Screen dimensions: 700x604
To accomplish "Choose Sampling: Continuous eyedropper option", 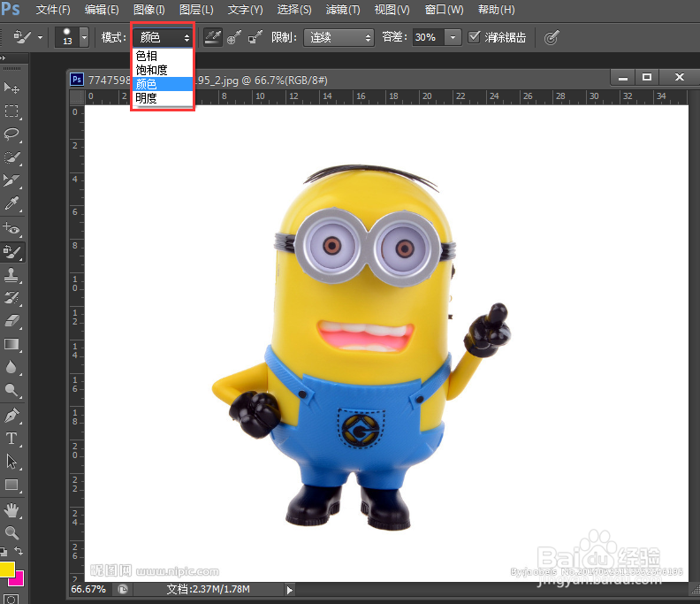I will click(x=213, y=37).
